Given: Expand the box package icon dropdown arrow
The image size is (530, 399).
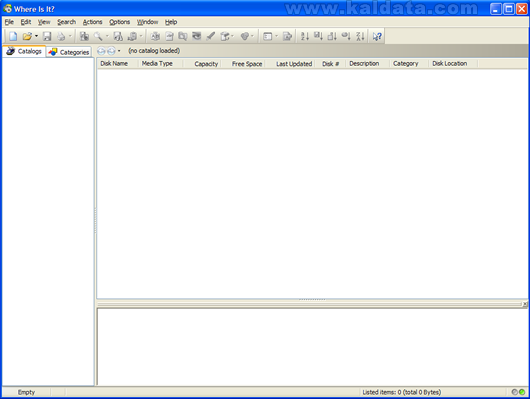Looking at the screenshot, I should tap(233, 36).
